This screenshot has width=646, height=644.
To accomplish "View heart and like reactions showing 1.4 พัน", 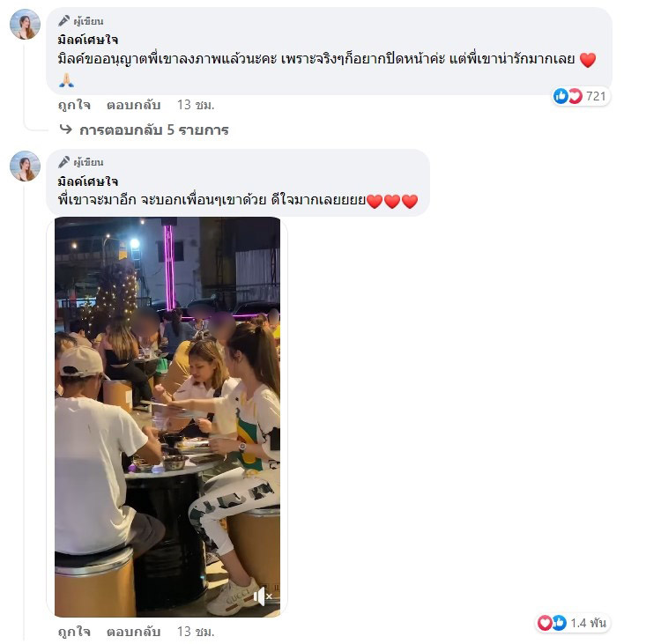I will tap(573, 623).
